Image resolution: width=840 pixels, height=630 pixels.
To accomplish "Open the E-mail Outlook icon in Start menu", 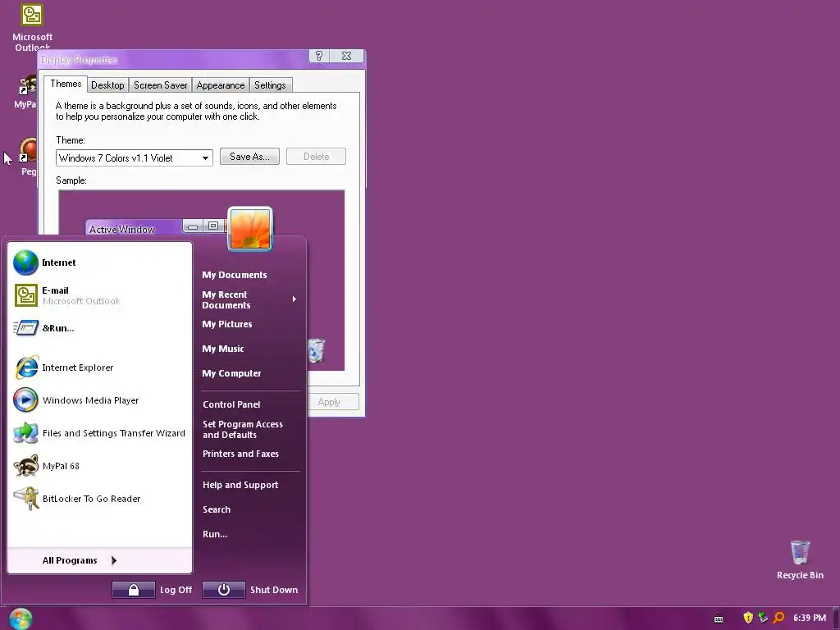I will point(25,295).
